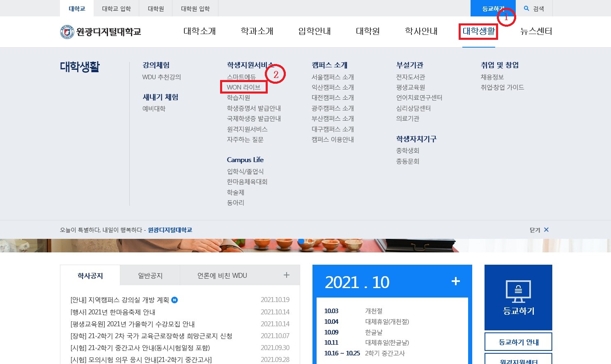The height and width of the screenshot is (364, 611).
Task: Open the 서울캠퍼스 소개 link
Action: tap(333, 77)
